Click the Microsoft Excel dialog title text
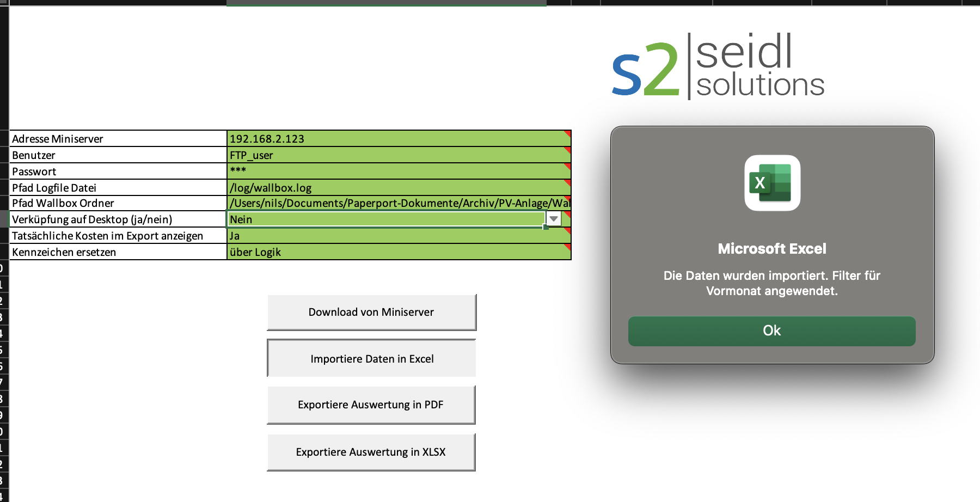 click(x=772, y=249)
